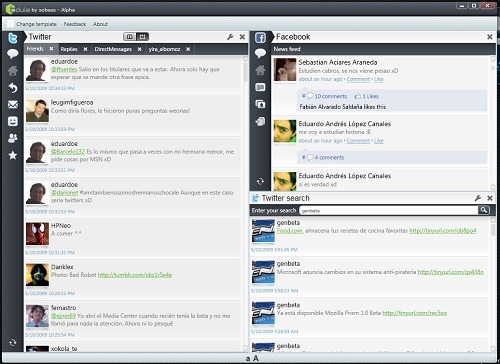Collapse the 10 comments expander arrow
This screenshot has width=500, height=364.
tap(303, 96)
